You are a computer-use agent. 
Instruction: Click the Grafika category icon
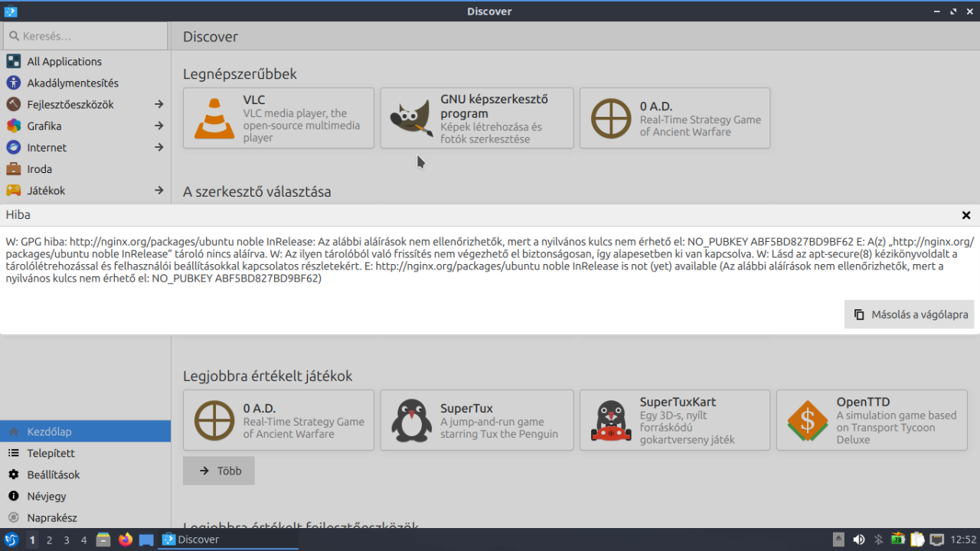(13, 126)
